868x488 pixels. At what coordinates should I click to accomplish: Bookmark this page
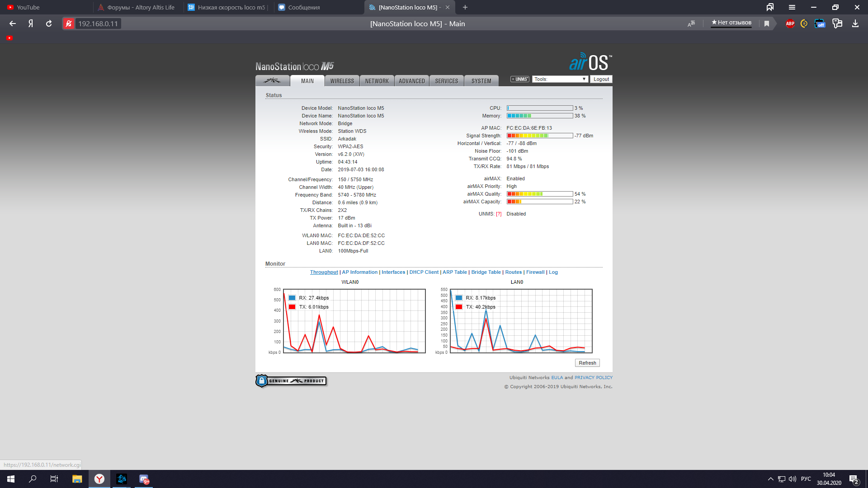point(767,23)
